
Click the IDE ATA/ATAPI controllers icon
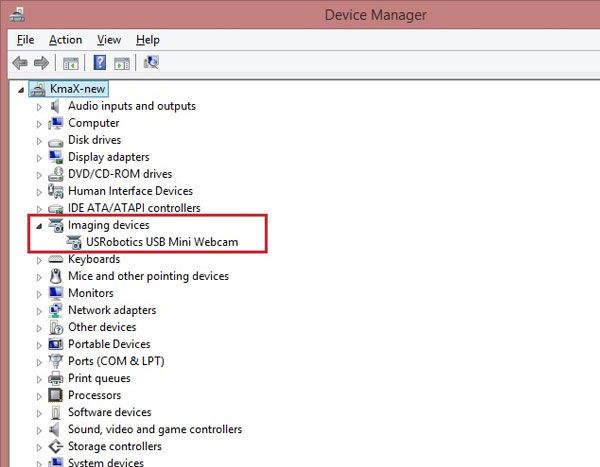(x=56, y=209)
